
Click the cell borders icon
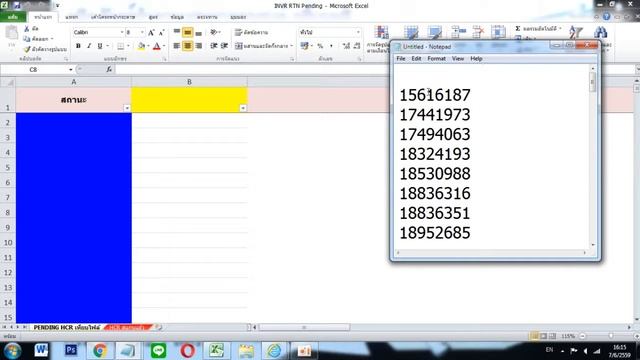(x=121, y=46)
